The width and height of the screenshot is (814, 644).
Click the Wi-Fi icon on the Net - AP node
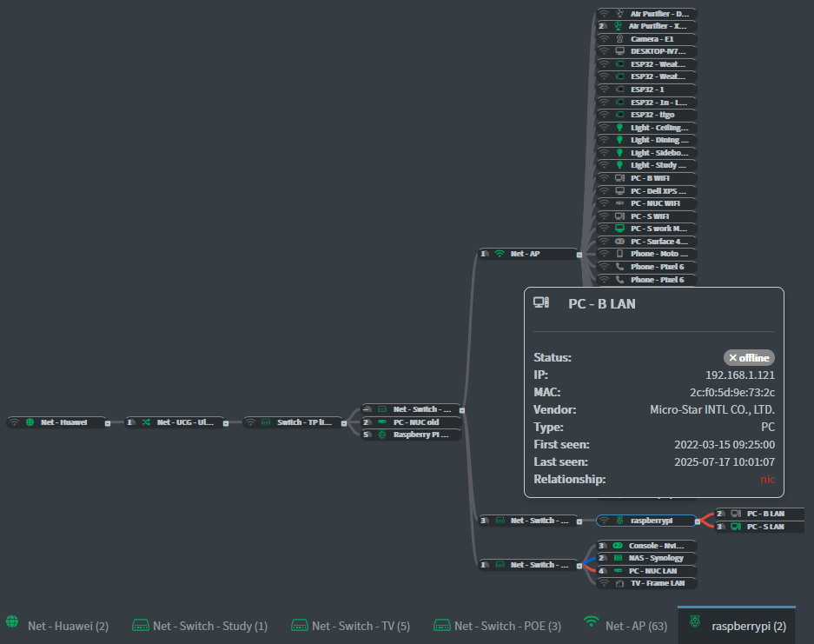(500, 254)
